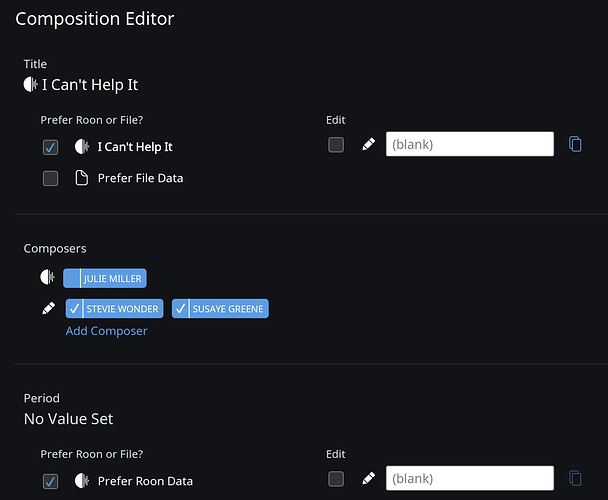The image size is (608, 500).
Task: Click the Roon logo icon beside the main title
Action: (31, 84)
